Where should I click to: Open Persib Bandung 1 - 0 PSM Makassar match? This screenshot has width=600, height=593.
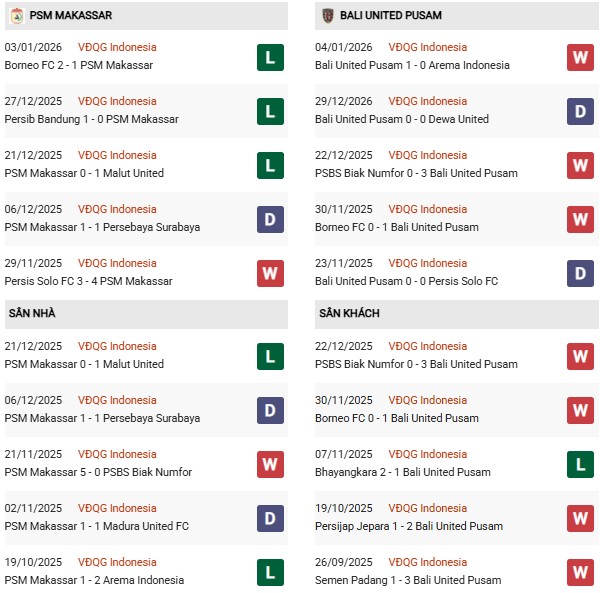[x=92, y=119]
